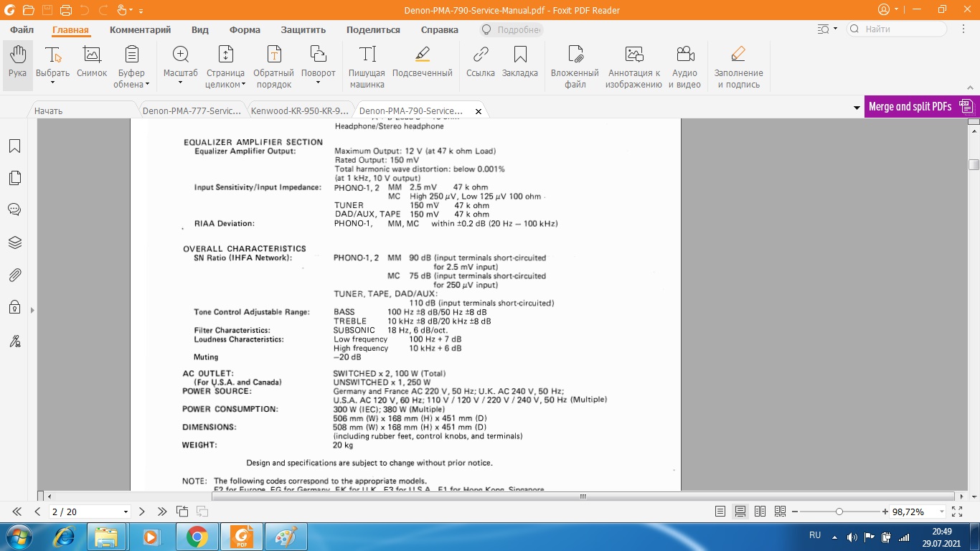Switch to the Комментарий ribbon tab
Image resolution: width=980 pixels, height=551 pixels.
tap(140, 30)
